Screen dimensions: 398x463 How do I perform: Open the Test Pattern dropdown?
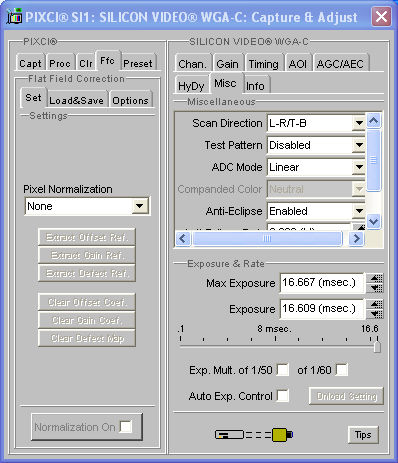359,145
